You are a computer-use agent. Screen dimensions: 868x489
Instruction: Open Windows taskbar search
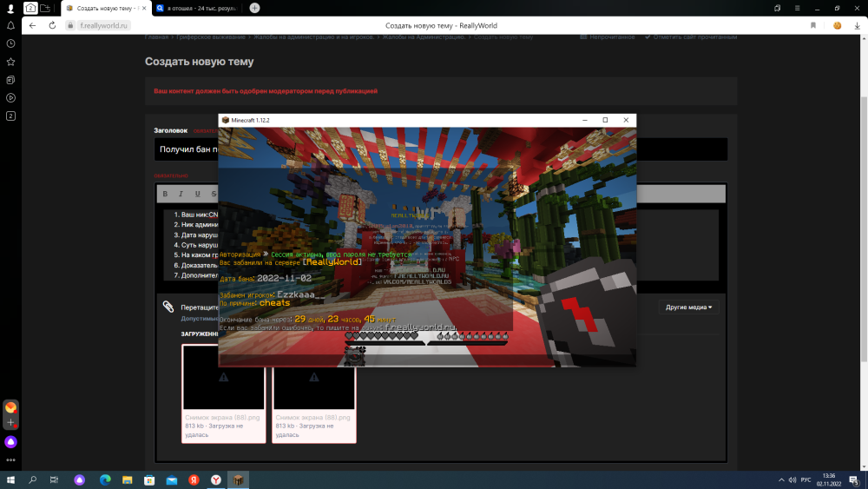pyautogui.click(x=33, y=480)
